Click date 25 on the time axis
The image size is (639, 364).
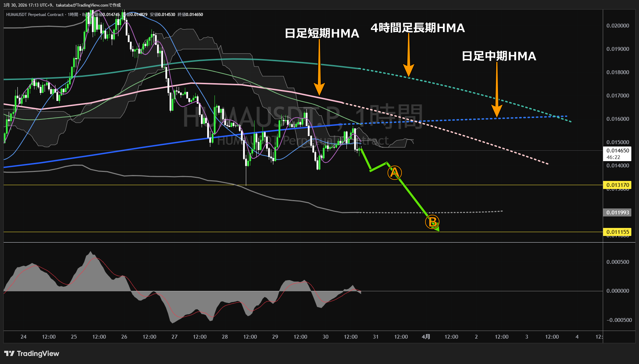tap(74, 337)
